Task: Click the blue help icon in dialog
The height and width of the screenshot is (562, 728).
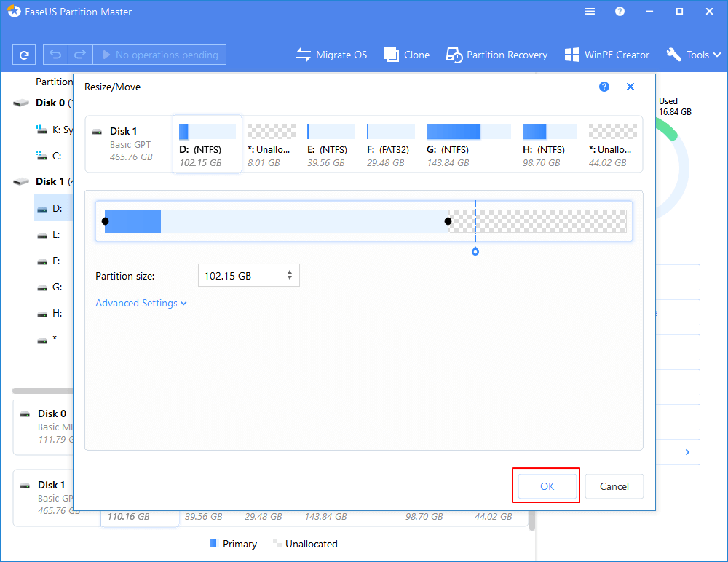Action: 604,87
